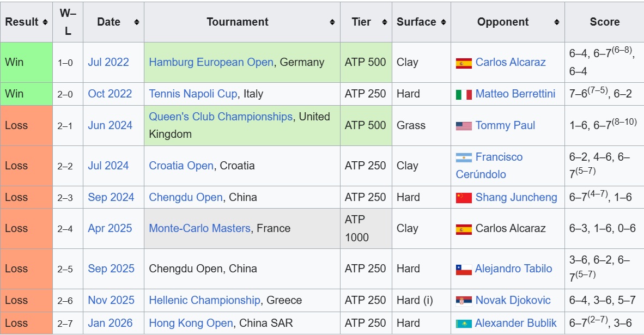Open Hamburg European Open link
The width and height of the screenshot is (644, 335).
(211, 63)
